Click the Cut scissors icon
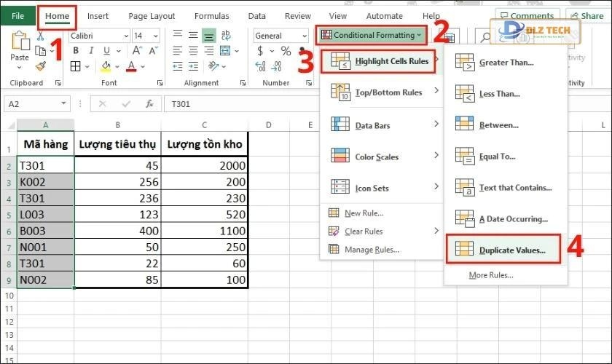 pos(41,36)
